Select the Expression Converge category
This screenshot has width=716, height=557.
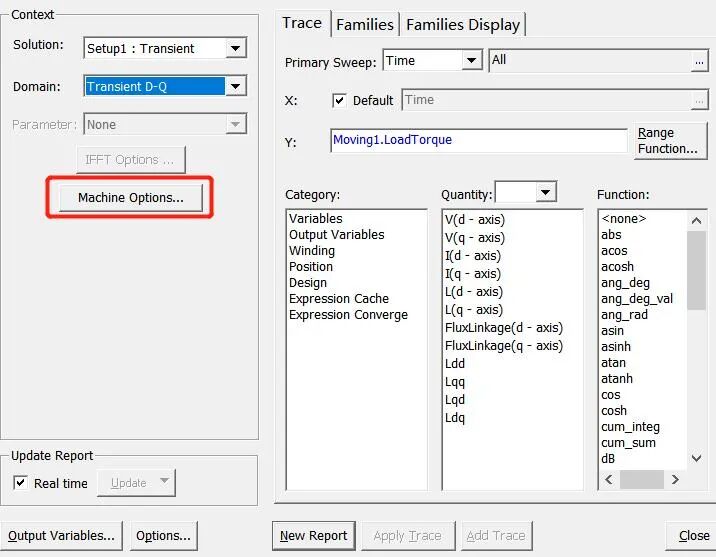(x=348, y=315)
